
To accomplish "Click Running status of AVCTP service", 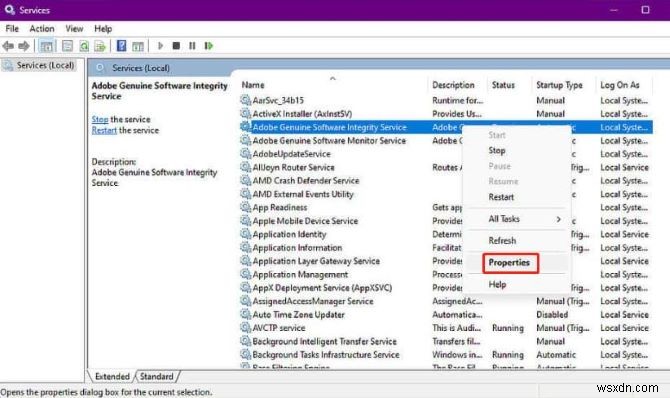I will pos(508,327).
